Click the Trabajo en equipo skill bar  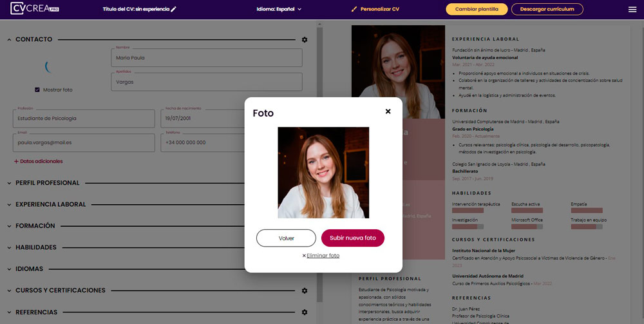[x=587, y=227]
